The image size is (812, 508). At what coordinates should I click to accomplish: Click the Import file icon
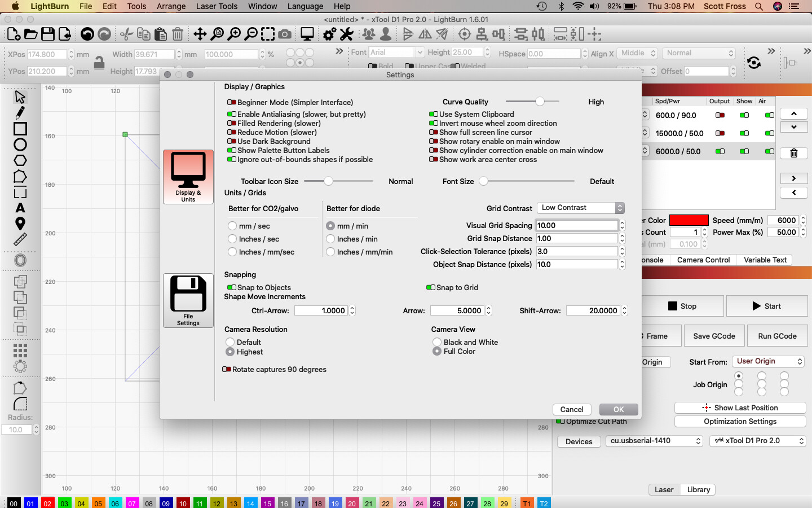click(x=65, y=34)
